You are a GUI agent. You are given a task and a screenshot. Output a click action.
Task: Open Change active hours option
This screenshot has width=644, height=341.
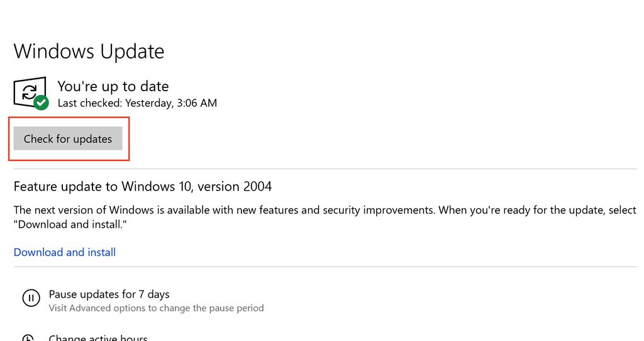[98, 338]
